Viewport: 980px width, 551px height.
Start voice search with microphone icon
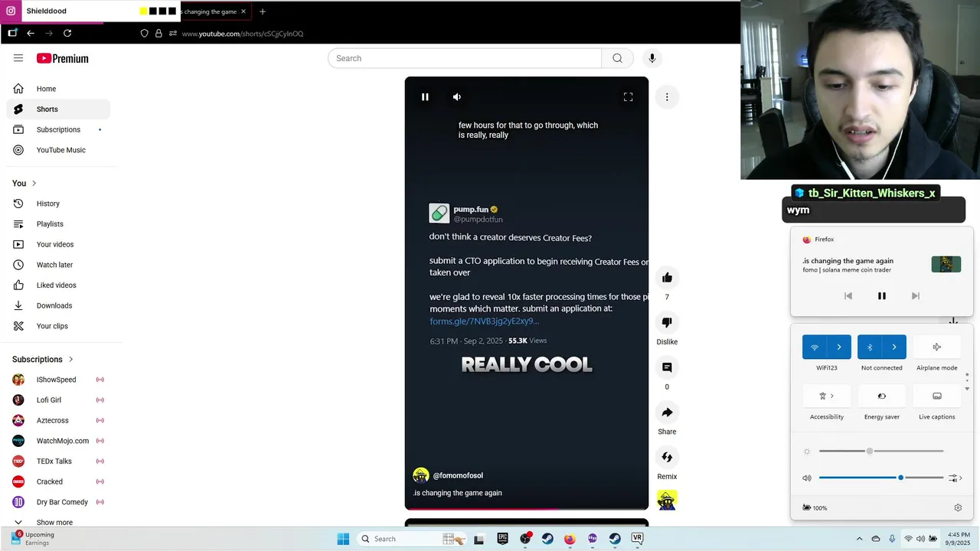652,58
